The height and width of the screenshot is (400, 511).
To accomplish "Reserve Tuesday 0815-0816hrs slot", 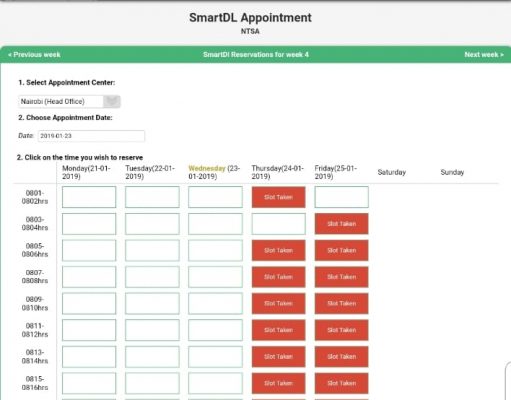I will [152, 383].
